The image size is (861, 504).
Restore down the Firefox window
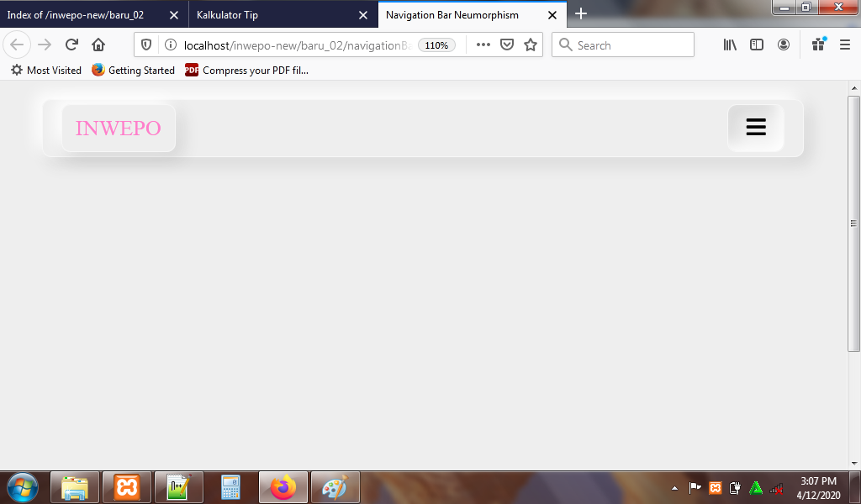(x=806, y=8)
